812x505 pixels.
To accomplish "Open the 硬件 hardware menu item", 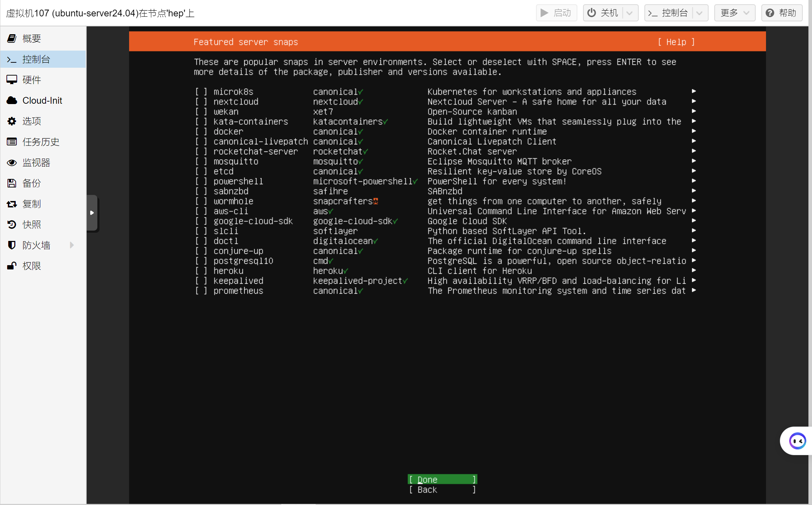I will coord(43,80).
